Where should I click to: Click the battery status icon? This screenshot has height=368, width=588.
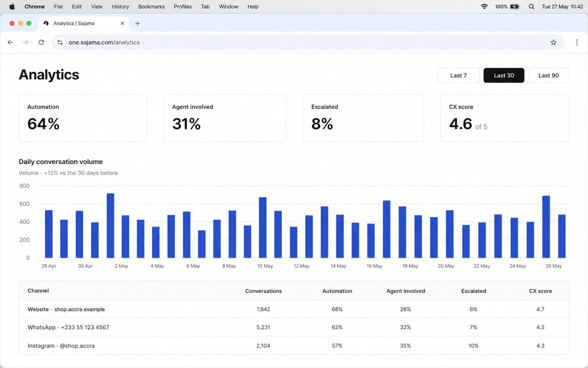pyautogui.click(x=515, y=6)
